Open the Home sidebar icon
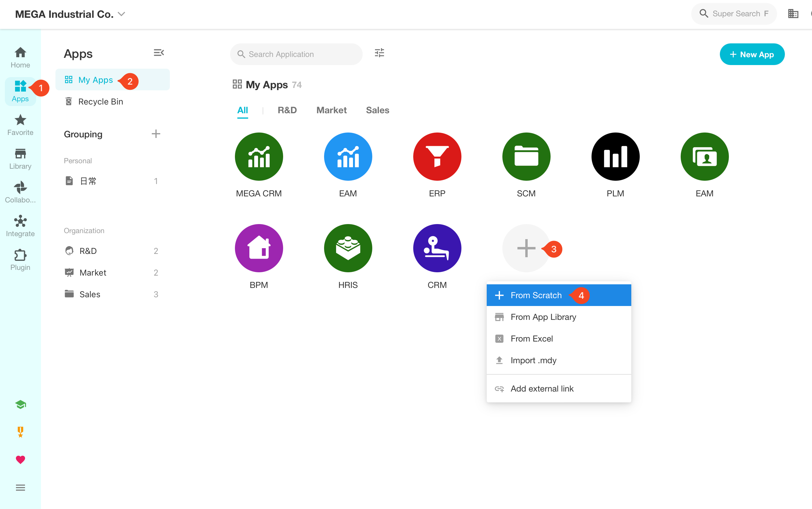 [x=20, y=57]
